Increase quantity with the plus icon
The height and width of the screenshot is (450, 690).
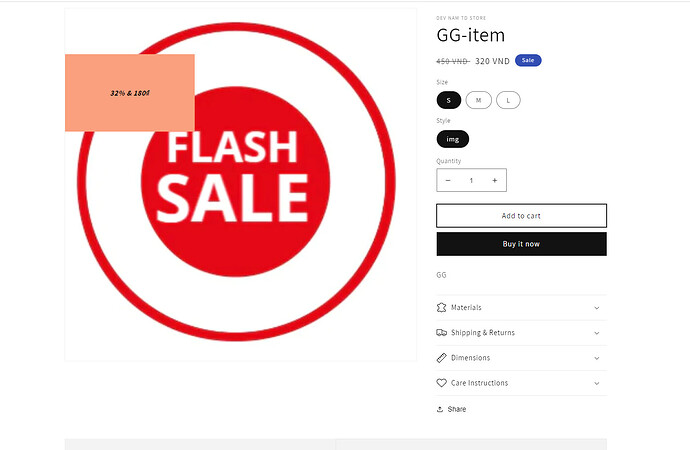tap(494, 180)
